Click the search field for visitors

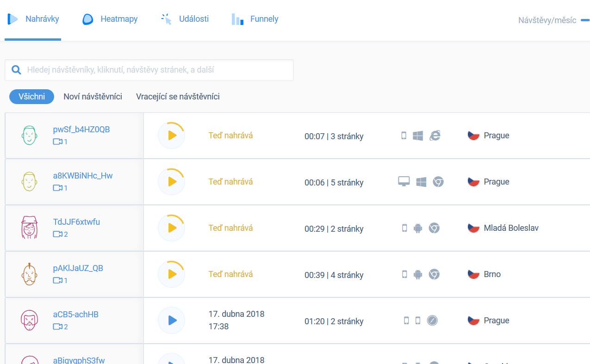[x=157, y=70]
